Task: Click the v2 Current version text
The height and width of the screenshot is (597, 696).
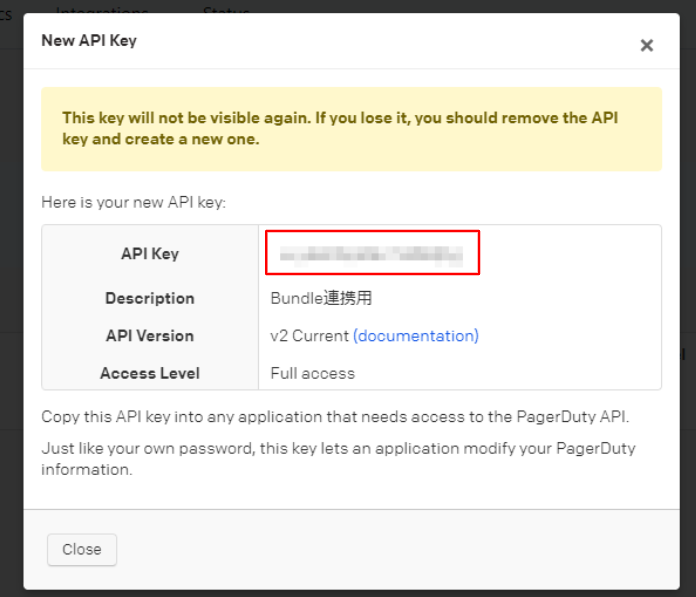Action: click(x=309, y=336)
